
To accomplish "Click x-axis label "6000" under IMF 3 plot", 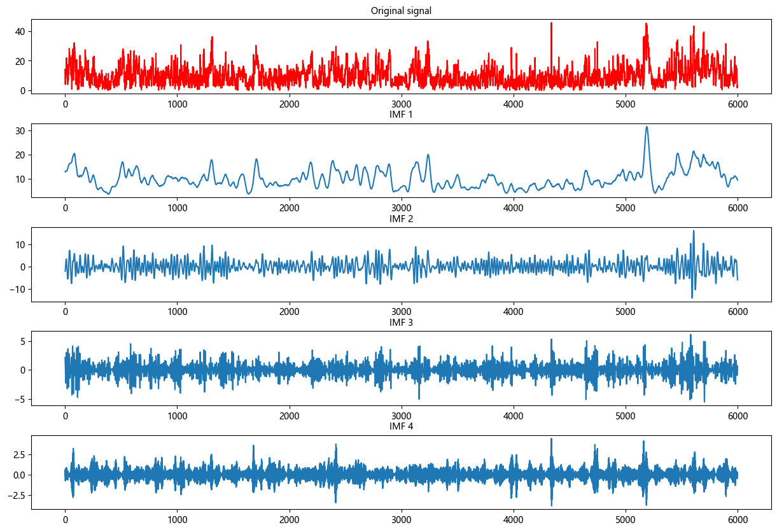I will point(738,416).
